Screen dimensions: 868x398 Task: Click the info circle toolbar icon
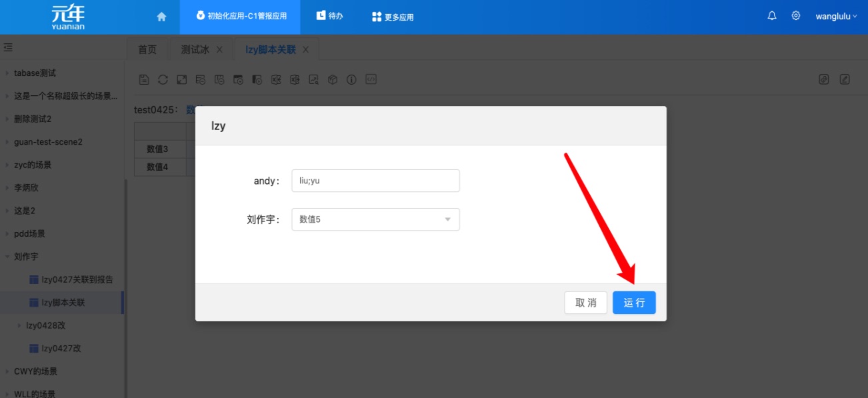pyautogui.click(x=351, y=79)
